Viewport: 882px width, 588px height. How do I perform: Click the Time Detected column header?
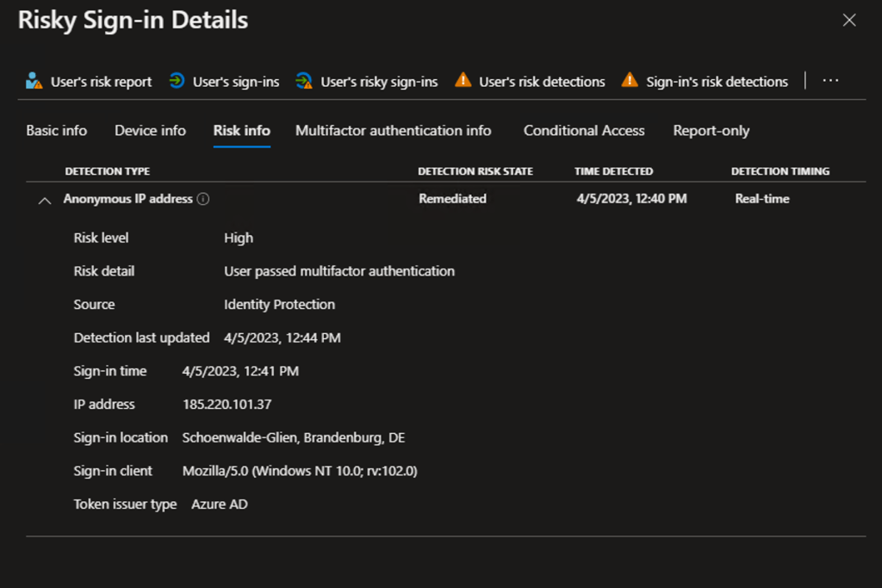tap(614, 171)
